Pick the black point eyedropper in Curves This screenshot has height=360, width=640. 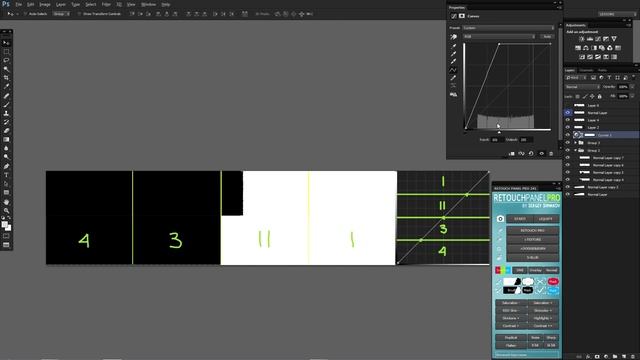[x=453, y=46]
